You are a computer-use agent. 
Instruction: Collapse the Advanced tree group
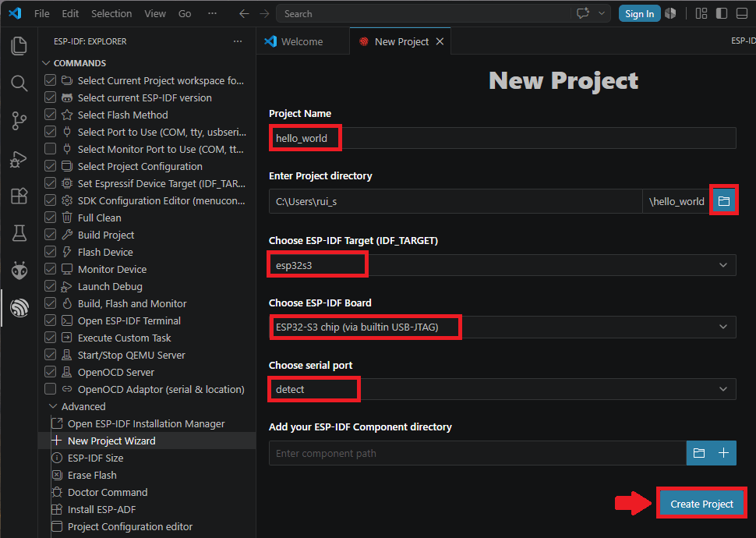tap(53, 406)
